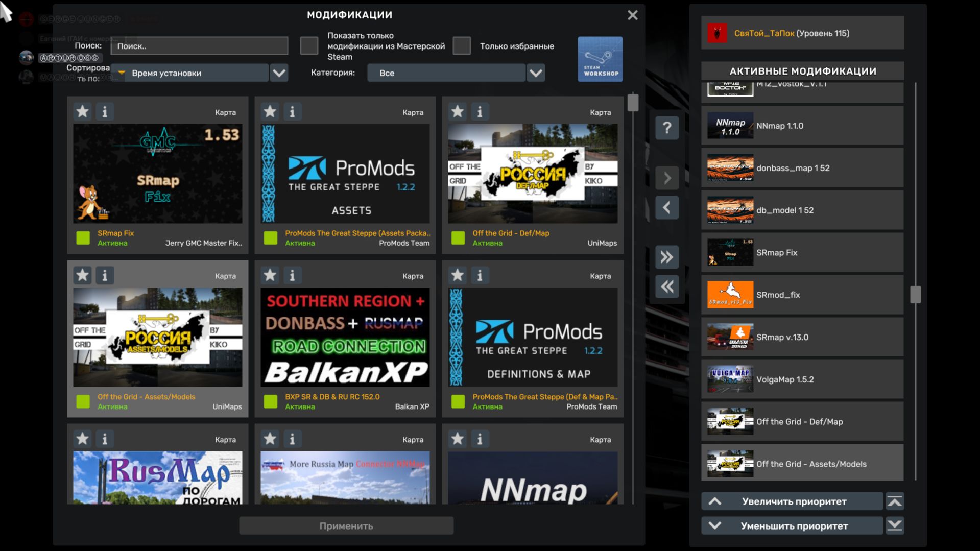Image resolution: width=980 pixels, height=551 pixels.
Task: Activate all mods with double right arrow
Action: (667, 257)
